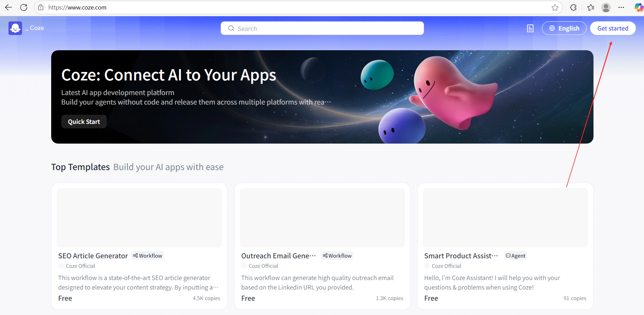
Task: Click 'Latest AI app development platform' banner text
Action: point(118,93)
